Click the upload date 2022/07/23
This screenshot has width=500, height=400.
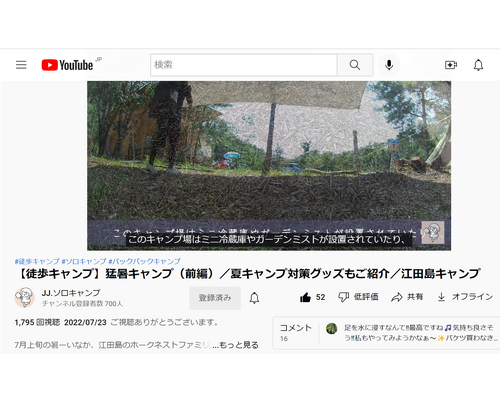click(x=85, y=322)
